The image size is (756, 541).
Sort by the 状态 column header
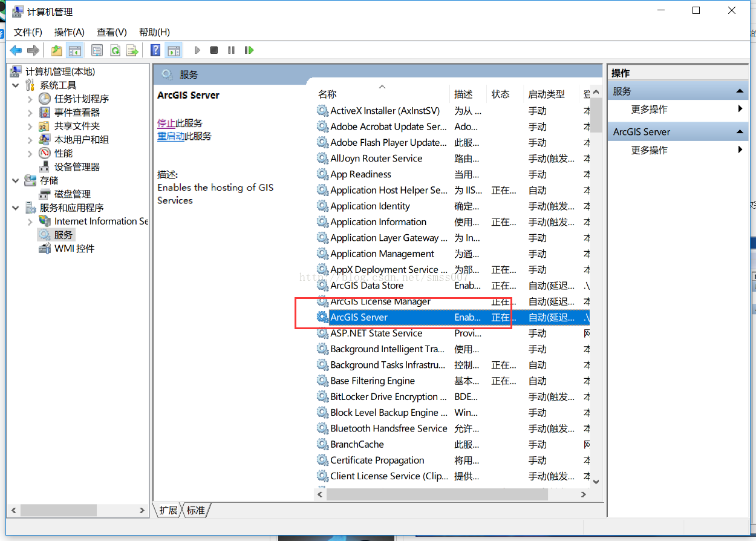tap(501, 94)
